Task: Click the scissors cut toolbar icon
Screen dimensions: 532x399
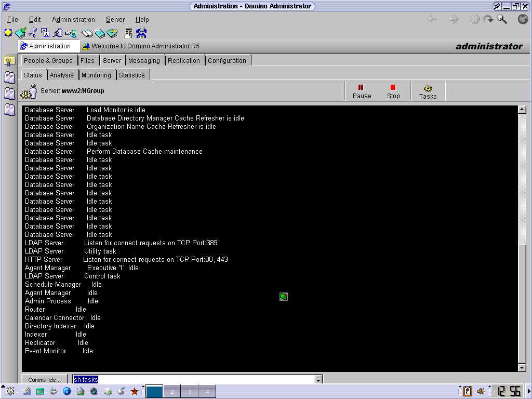Action: tap(33, 33)
